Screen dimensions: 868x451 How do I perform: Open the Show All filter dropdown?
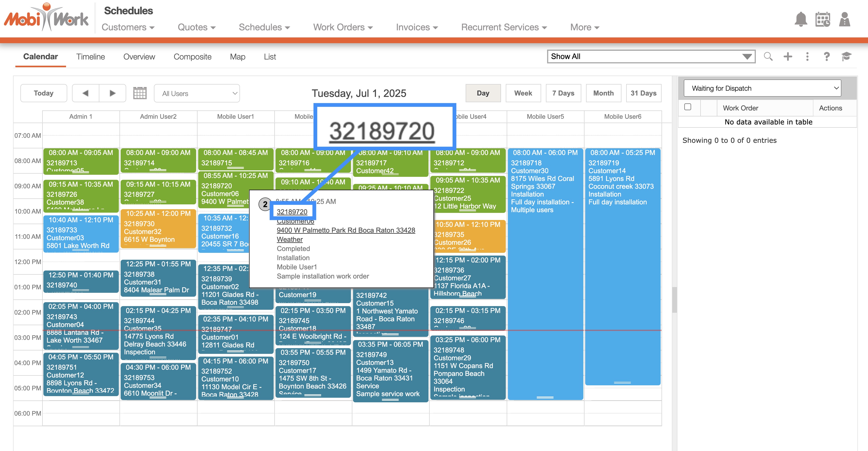tap(651, 56)
